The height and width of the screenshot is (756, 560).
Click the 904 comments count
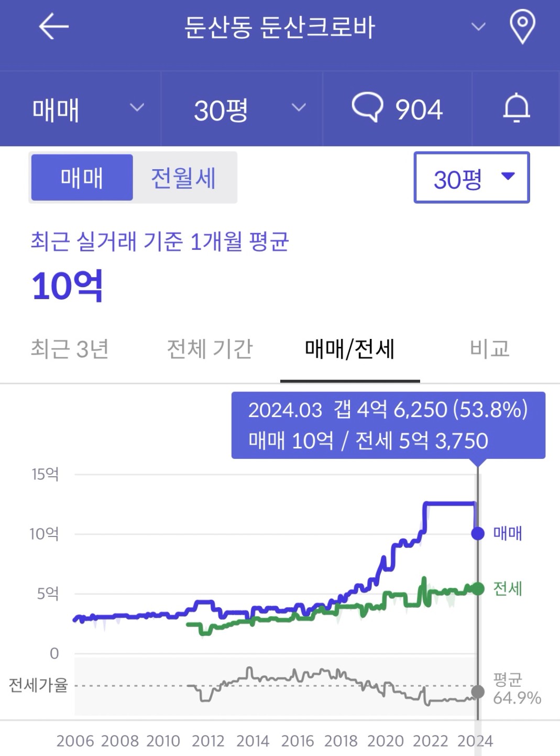pos(419,109)
